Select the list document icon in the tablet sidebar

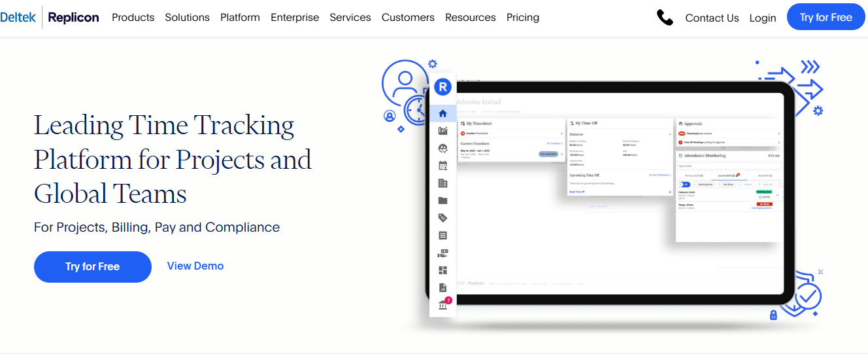(442, 236)
